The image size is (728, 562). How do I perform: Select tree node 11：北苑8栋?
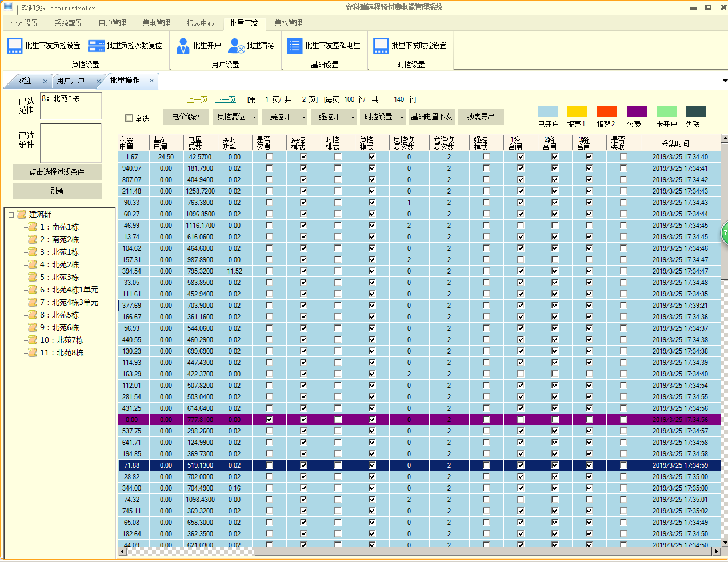(62, 352)
